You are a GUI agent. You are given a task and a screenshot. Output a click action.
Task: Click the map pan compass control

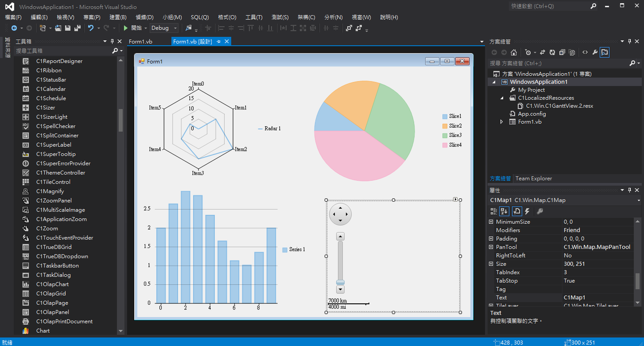341,214
